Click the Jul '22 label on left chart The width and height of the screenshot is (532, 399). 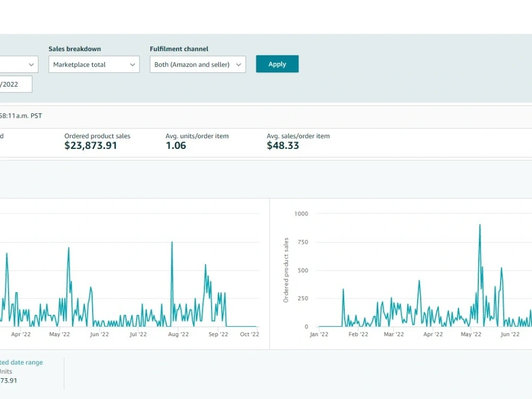[x=138, y=334]
